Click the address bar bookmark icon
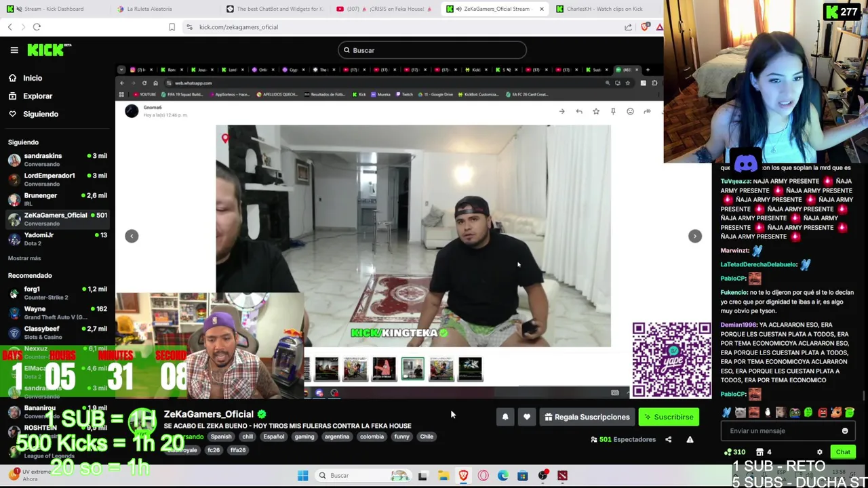The image size is (868, 488). click(x=172, y=27)
